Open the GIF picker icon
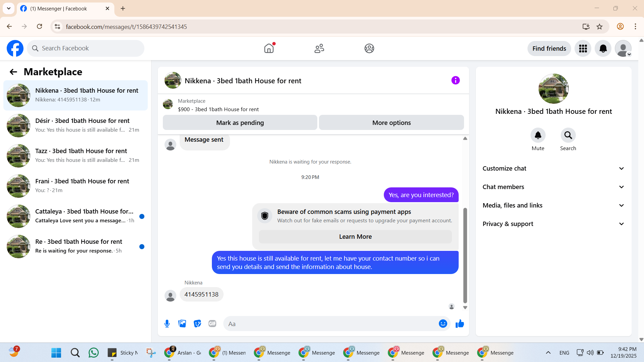Image resolution: width=644 pixels, height=362 pixels. click(x=212, y=324)
